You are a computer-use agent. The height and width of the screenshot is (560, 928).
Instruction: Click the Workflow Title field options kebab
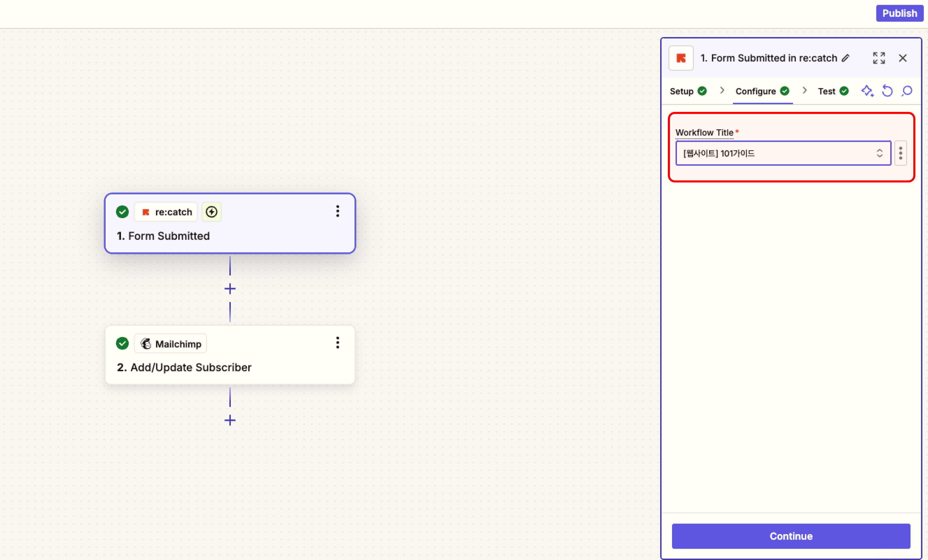(x=900, y=153)
